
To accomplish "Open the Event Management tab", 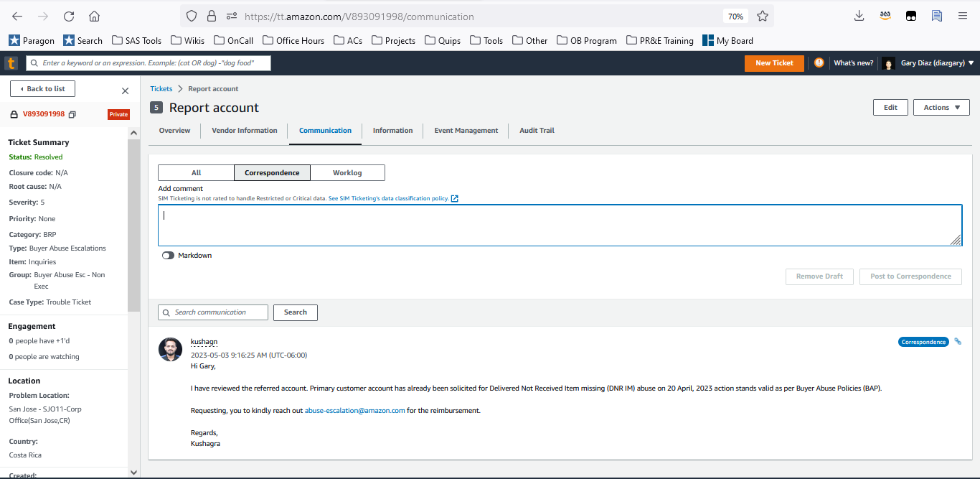I will [466, 131].
